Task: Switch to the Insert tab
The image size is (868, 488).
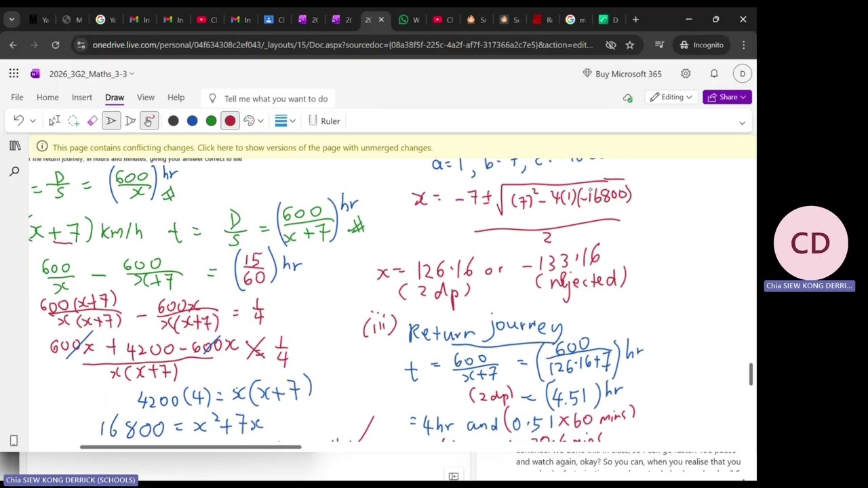Action: pyautogui.click(x=82, y=98)
